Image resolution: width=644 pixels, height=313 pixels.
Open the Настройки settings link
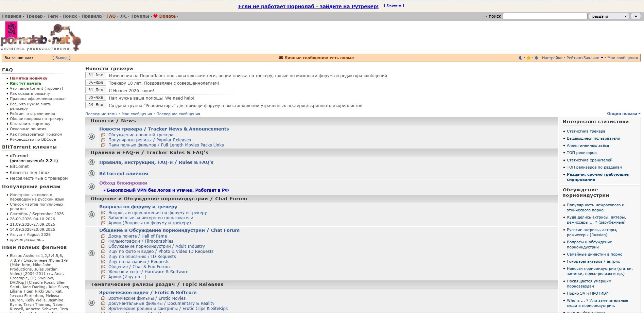pyautogui.click(x=552, y=58)
